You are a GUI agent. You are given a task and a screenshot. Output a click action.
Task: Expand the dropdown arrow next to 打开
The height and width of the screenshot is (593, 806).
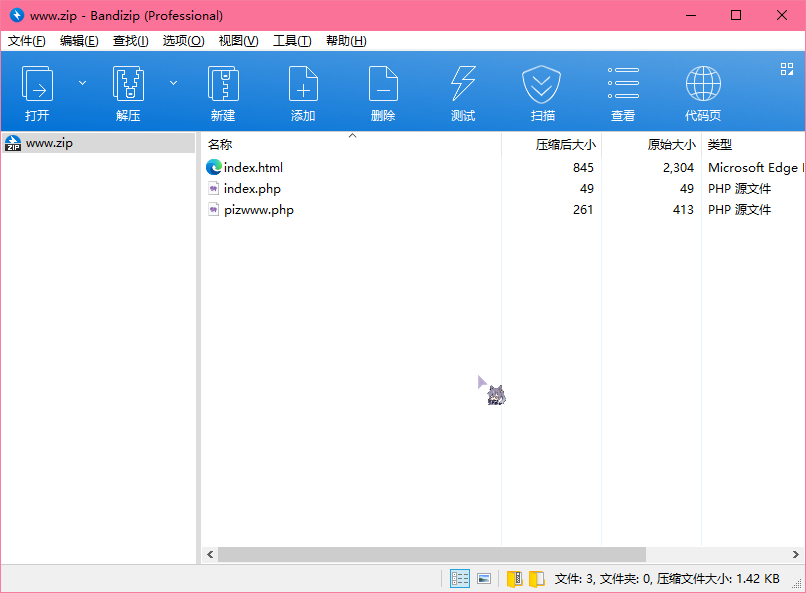tap(83, 83)
